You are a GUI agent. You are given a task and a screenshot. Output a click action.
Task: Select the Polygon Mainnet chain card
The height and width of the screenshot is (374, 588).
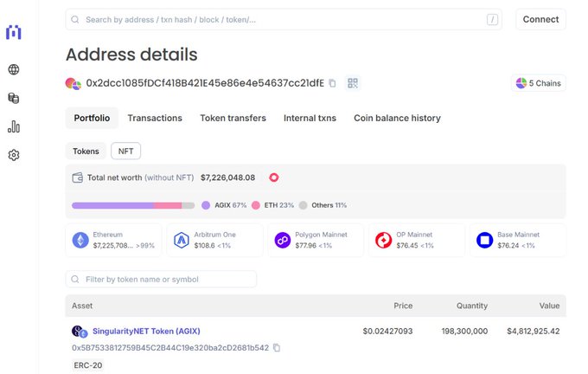316,241
